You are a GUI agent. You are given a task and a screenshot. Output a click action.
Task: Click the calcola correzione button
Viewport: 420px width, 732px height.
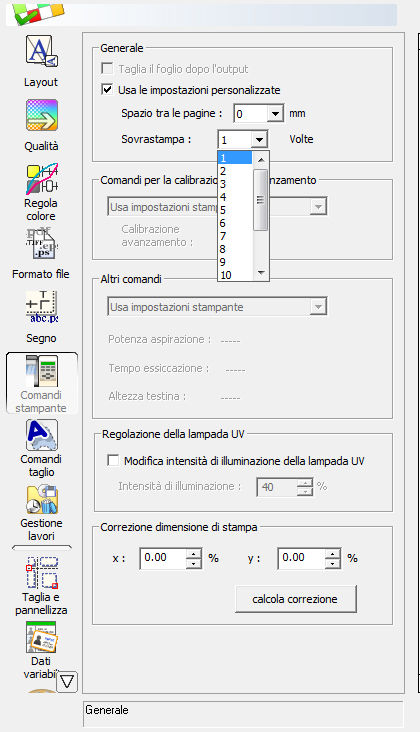(x=295, y=599)
